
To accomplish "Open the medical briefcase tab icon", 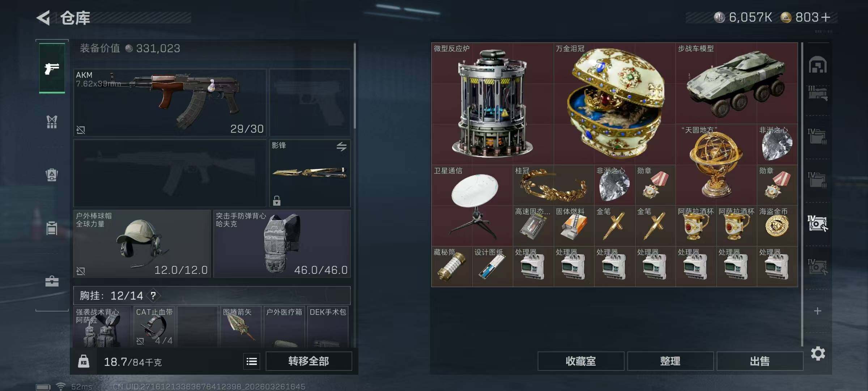I will click(52, 281).
